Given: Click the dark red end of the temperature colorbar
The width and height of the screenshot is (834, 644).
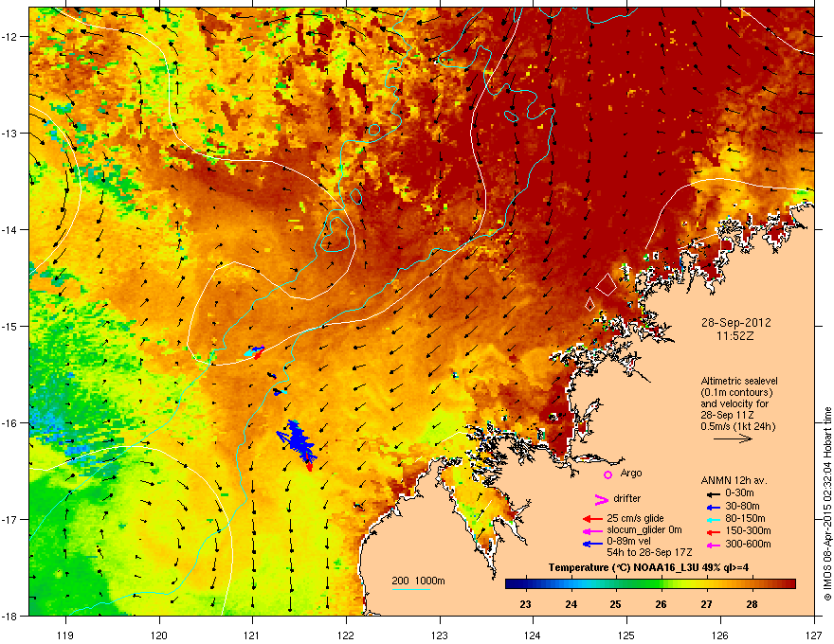Looking at the screenshot, I should pos(789,584).
